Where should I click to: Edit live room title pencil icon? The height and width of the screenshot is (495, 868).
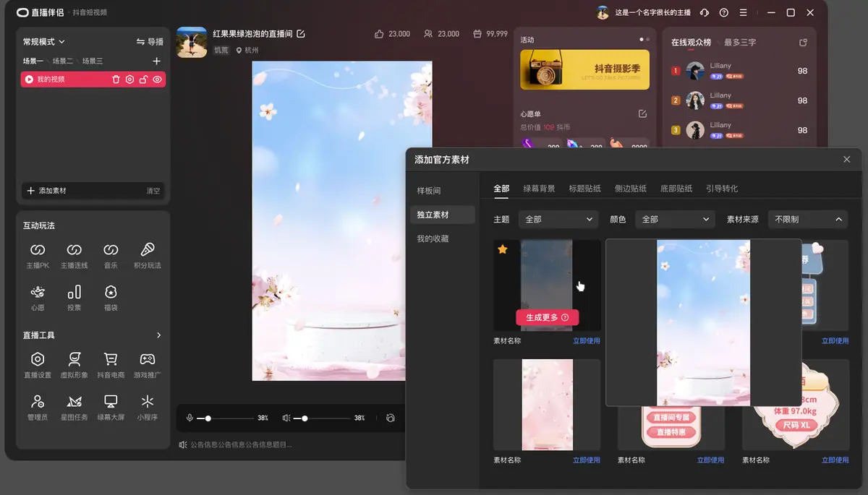pos(301,34)
